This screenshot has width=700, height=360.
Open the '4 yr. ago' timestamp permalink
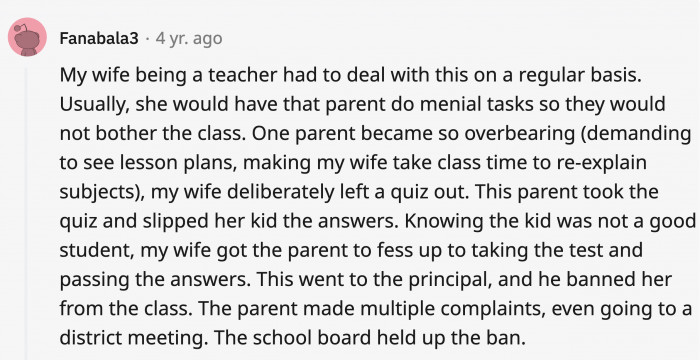pyautogui.click(x=189, y=39)
